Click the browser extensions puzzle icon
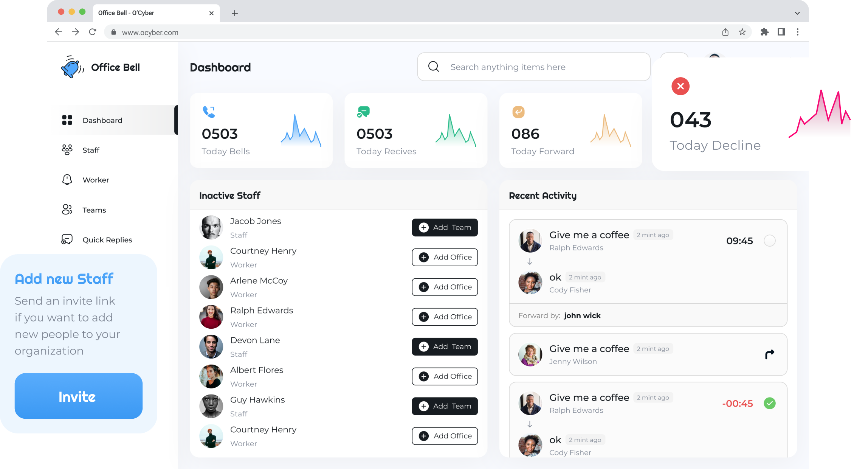This screenshot has height=469, width=868. click(x=764, y=32)
